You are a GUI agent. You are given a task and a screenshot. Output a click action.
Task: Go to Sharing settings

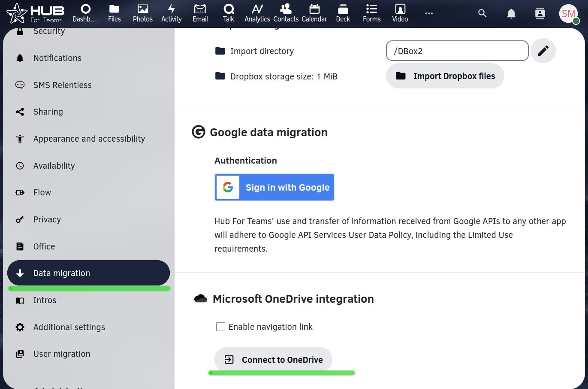pos(48,112)
